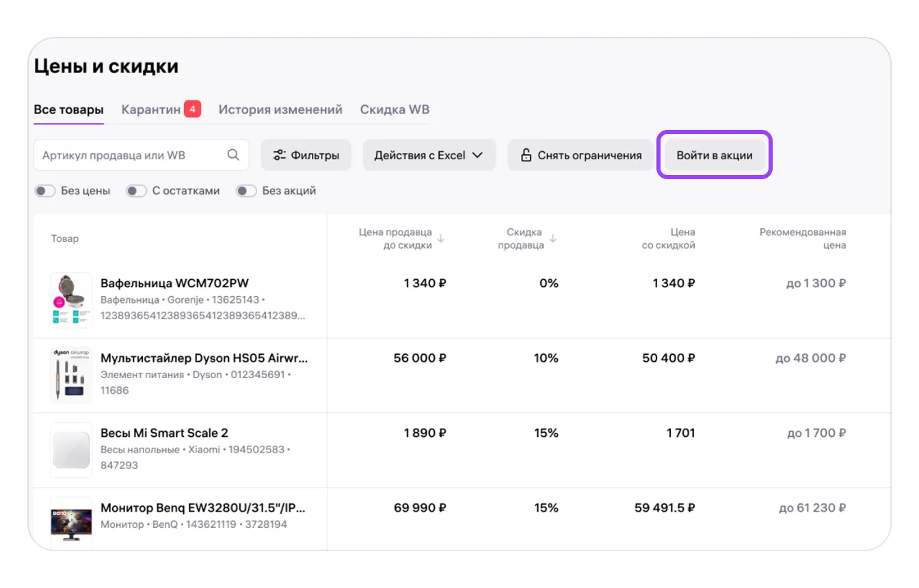Click the Снять ограничения button
This screenshot has height=588, width=919.
click(x=581, y=155)
